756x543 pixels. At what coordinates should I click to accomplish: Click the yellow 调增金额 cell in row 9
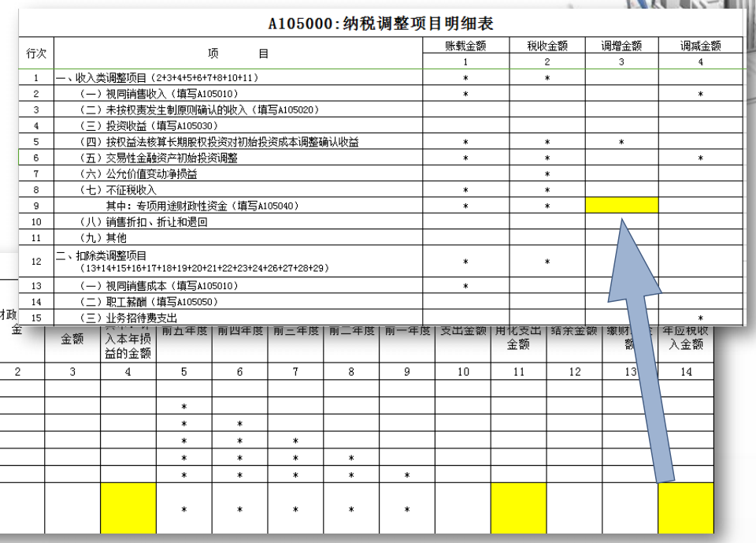pos(621,206)
